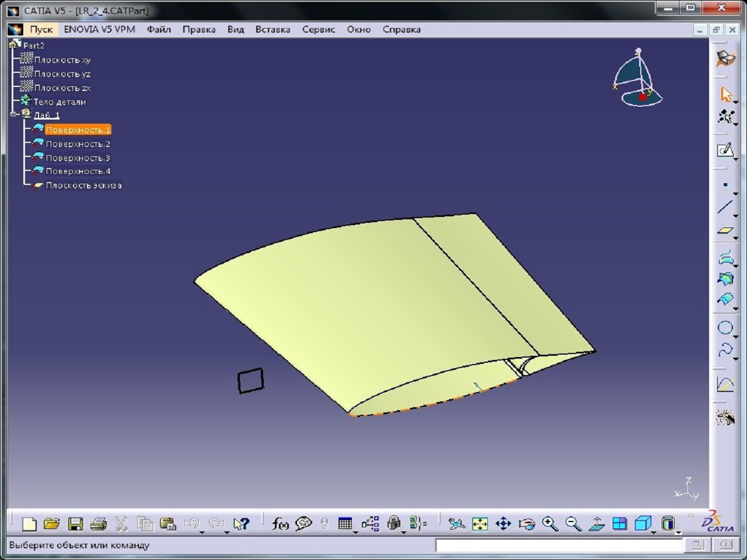Select the Plane creation tool
The image size is (747, 560).
pyautogui.click(x=725, y=231)
